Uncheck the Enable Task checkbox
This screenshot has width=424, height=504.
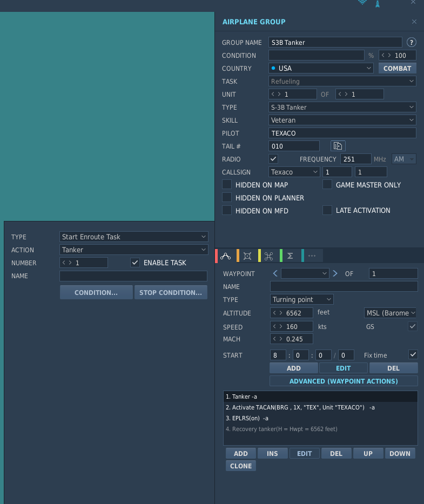click(135, 263)
